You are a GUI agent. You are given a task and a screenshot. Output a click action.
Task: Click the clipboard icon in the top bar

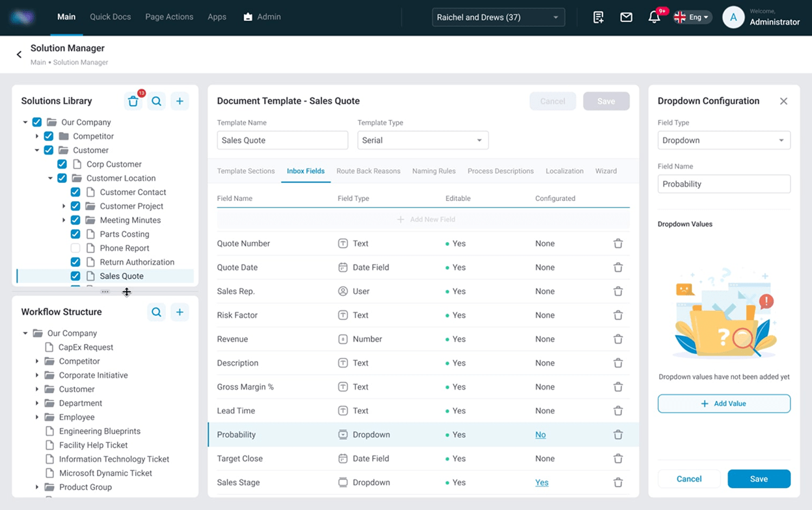[x=598, y=17]
